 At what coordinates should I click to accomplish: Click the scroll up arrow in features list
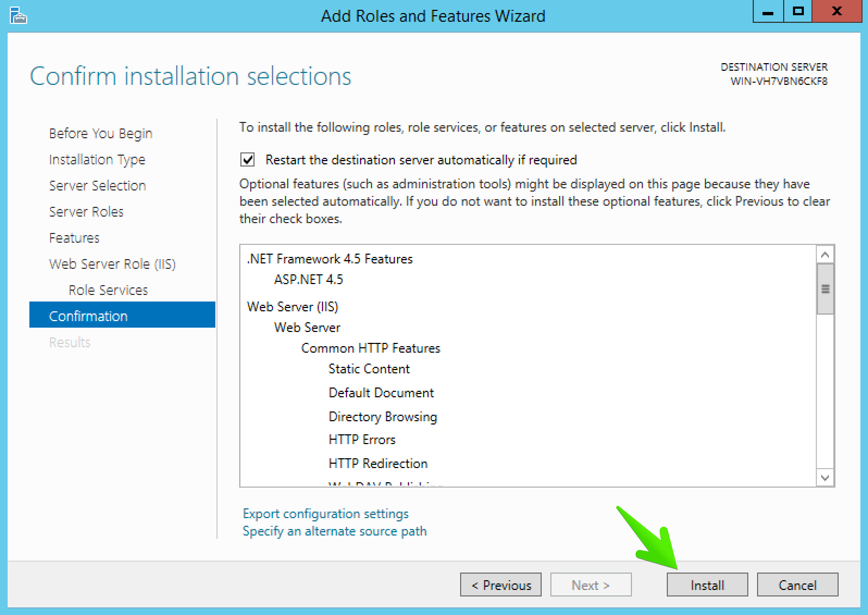coord(825,255)
